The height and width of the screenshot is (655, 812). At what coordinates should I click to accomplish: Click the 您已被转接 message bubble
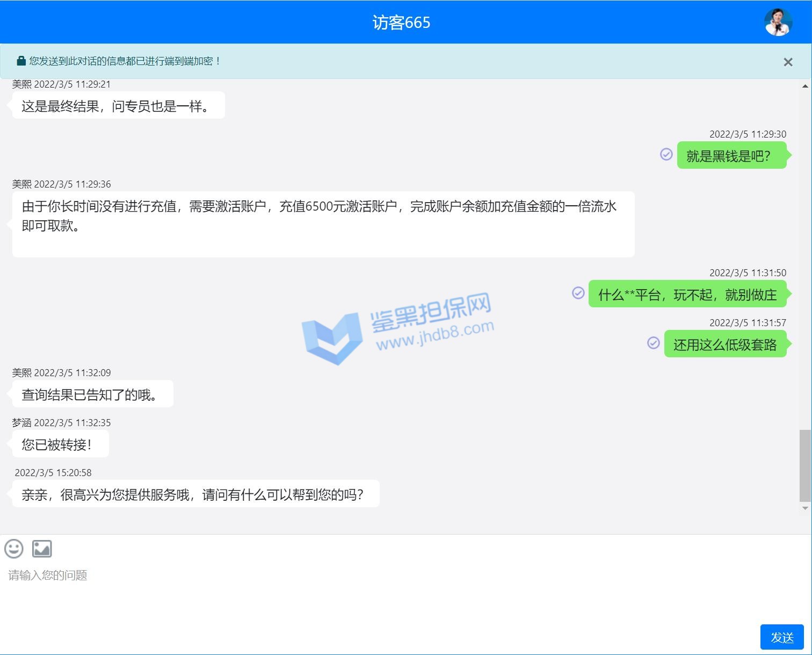60,444
